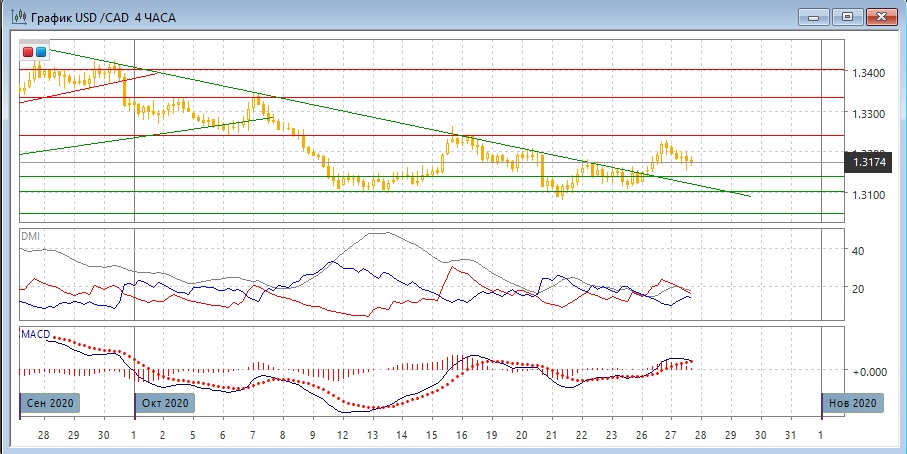Jump to the Окт 2020 month marker
Viewport: 907px width, 454px height.
[x=165, y=403]
